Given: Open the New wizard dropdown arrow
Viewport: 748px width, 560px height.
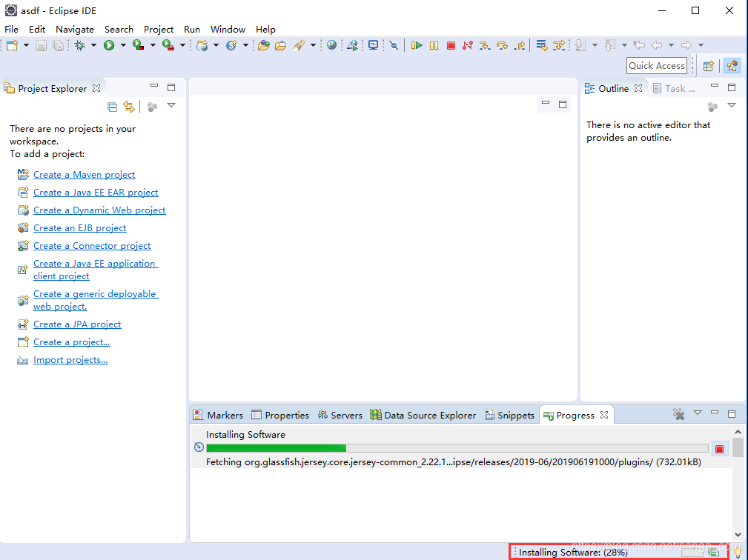Looking at the screenshot, I should click(x=26, y=45).
